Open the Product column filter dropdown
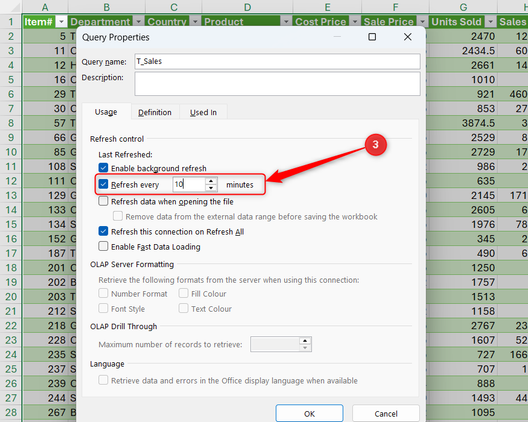528x422 pixels. pyautogui.click(x=286, y=22)
